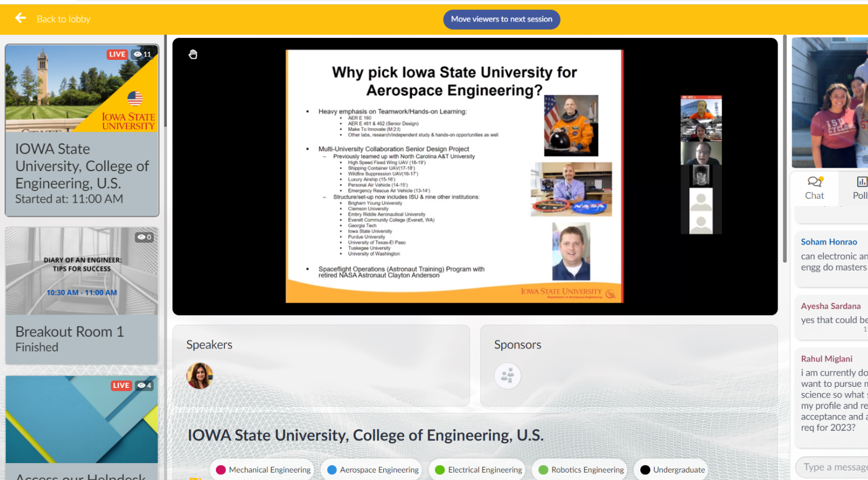Click viewer count eye icon showing 0

tap(144, 237)
